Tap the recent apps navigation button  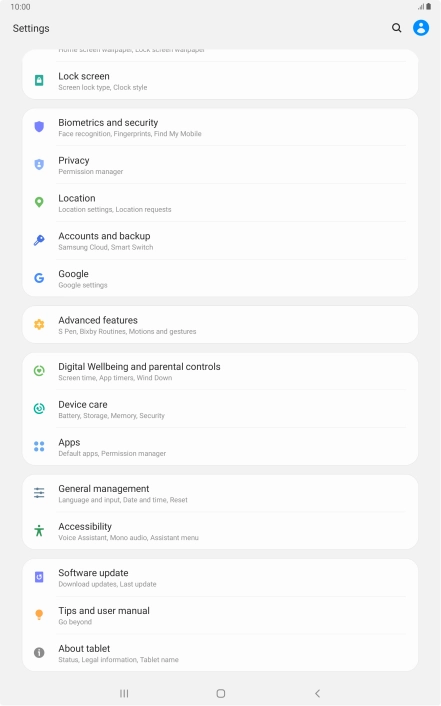click(x=124, y=693)
